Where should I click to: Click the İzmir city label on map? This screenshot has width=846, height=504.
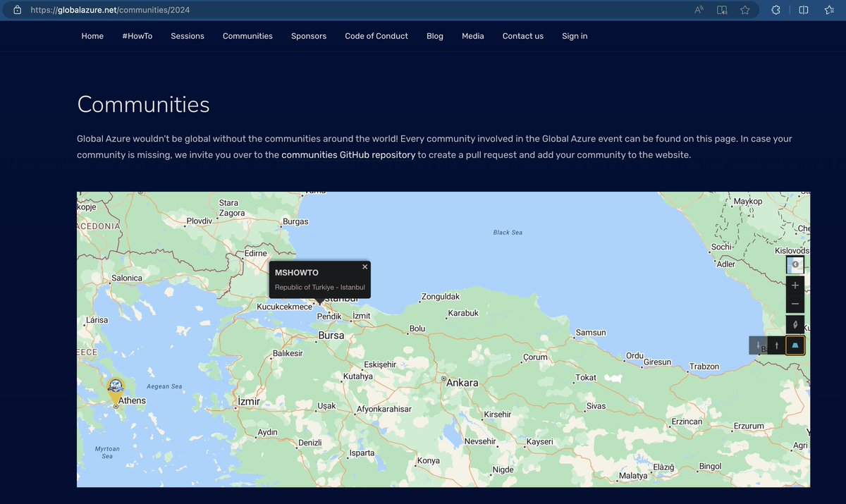pyautogui.click(x=247, y=401)
